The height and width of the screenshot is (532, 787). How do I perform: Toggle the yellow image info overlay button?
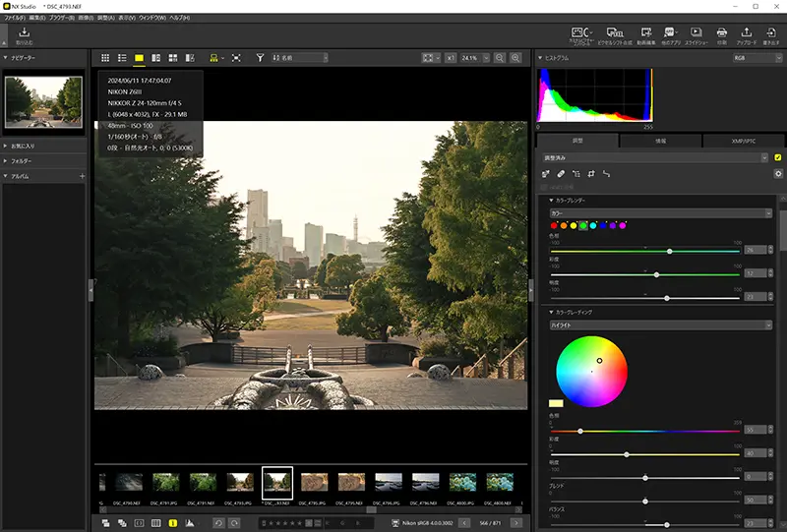[173, 522]
